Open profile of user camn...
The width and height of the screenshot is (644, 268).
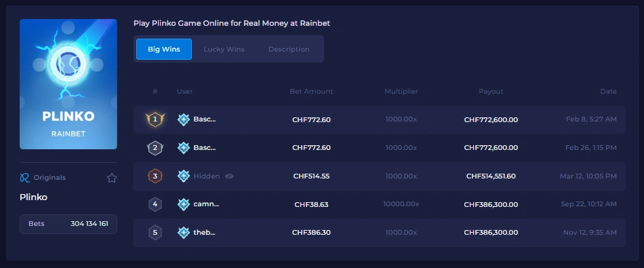coord(206,204)
